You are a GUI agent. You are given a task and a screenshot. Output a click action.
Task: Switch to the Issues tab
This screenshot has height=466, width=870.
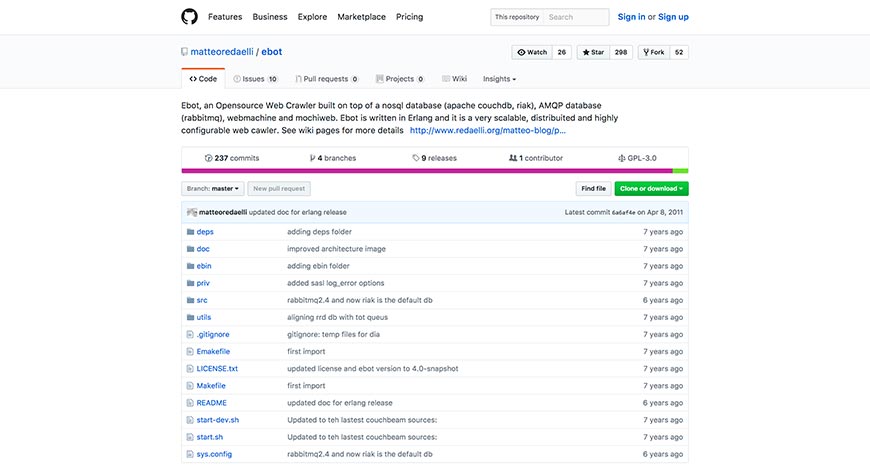[x=255, y=78]
